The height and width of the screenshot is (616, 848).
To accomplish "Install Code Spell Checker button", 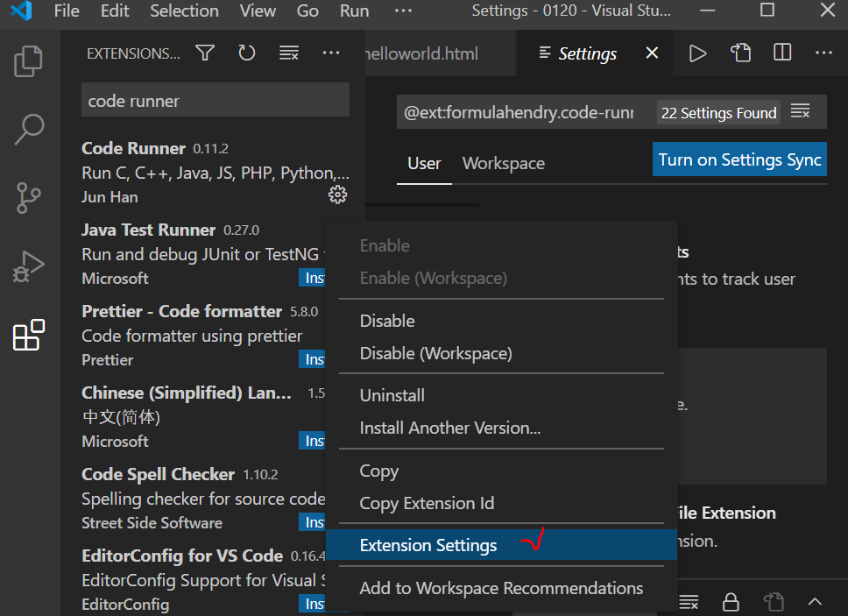I will [312, 522].
